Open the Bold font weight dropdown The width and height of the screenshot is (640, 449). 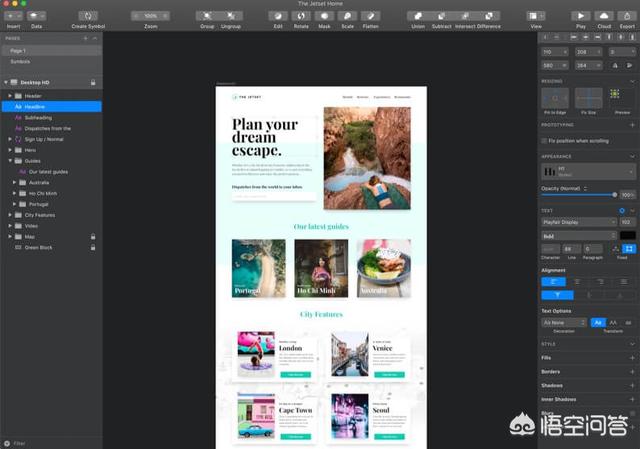(x=579, y=236)
